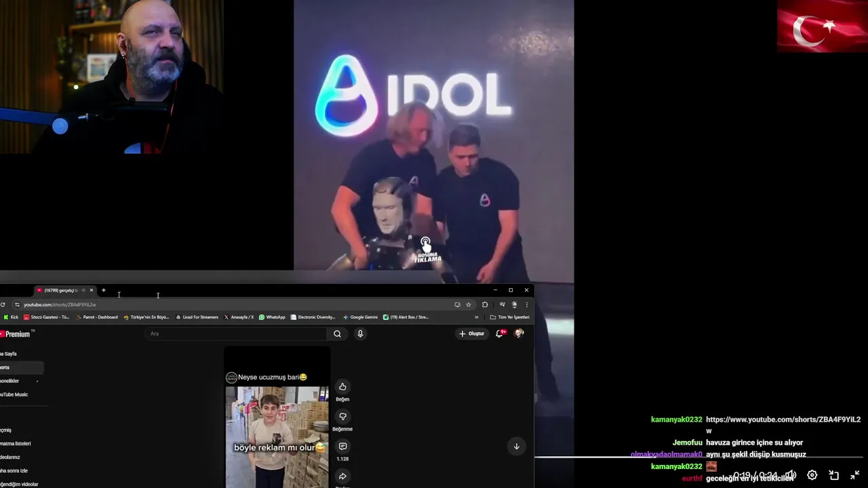The height and width of the screenshot is (488, 868).
Task: Open the Alert Box / Stre... bookmark
Action: [406, 317]
